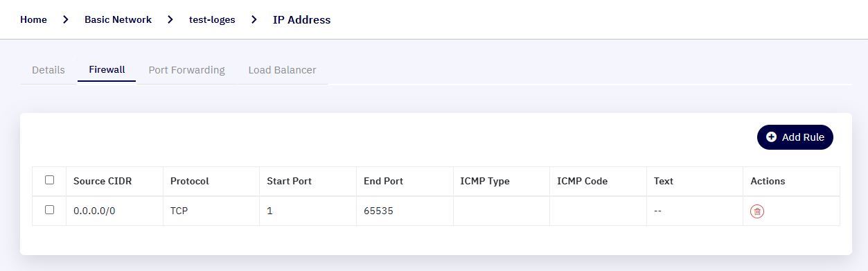Delete the 0.0.0.0/0 TCP firewall rule
Viewport: 868px width, 271px height.
click(757, 211)
